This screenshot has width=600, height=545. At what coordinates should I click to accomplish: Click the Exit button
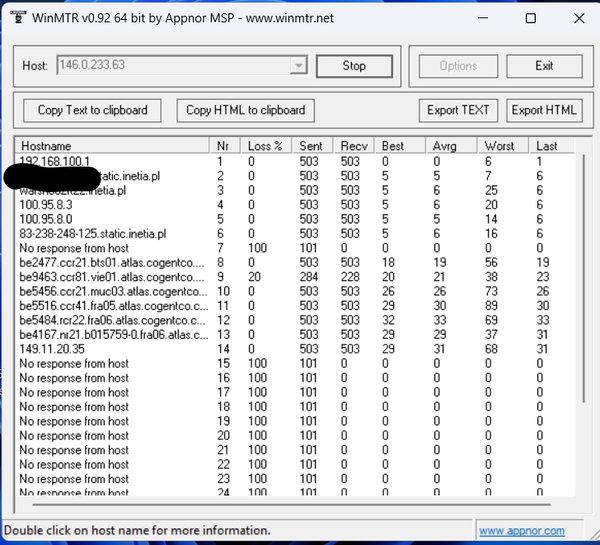(544, 66)
